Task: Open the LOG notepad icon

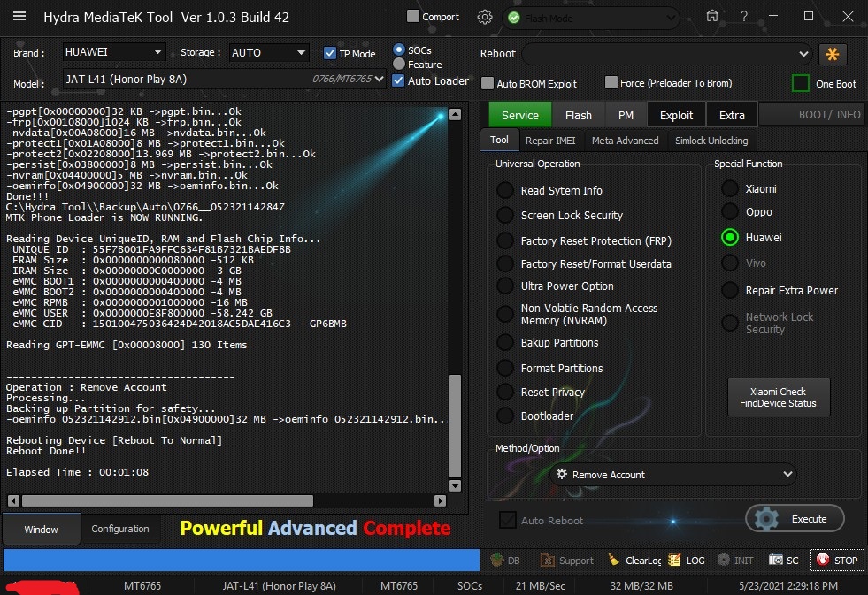Action: (675, 561)
